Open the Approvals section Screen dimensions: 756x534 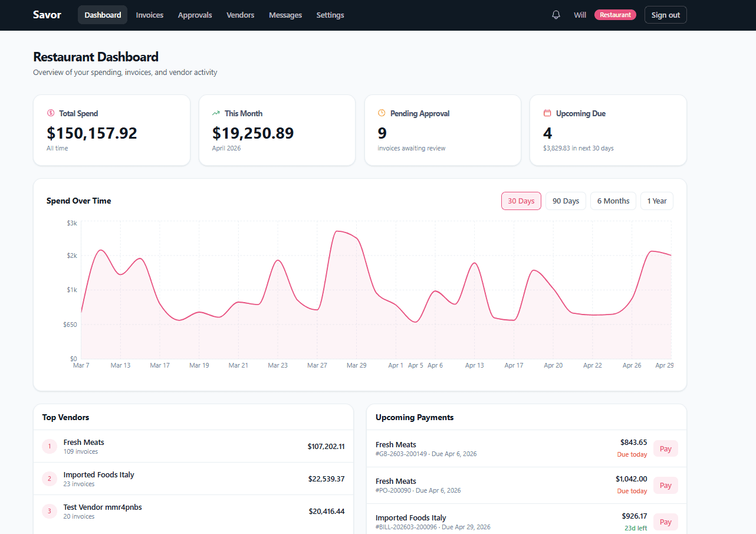[x=195, y=15]
